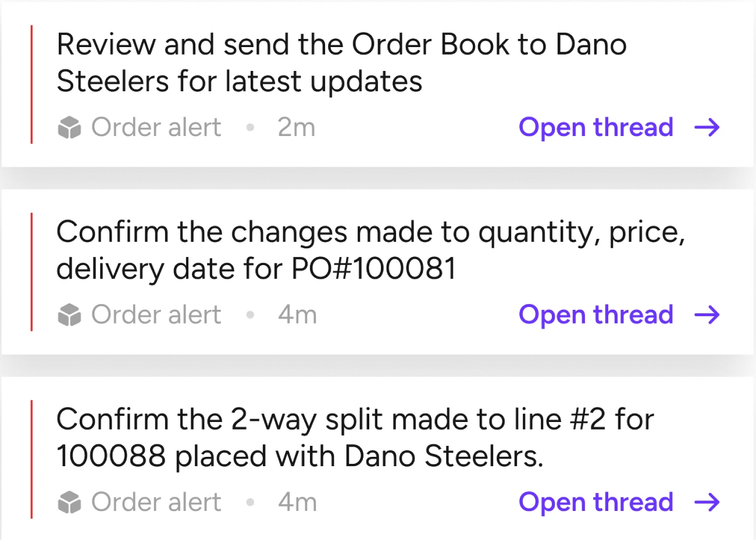
Task: Click "Order alert" label on the 2-way split card
Action: point(156,502)
